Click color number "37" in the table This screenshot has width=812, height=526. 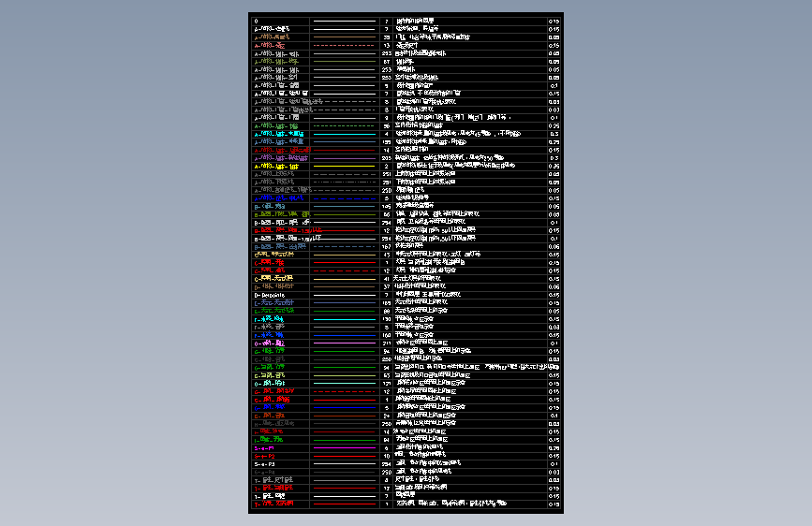(386, 286)
